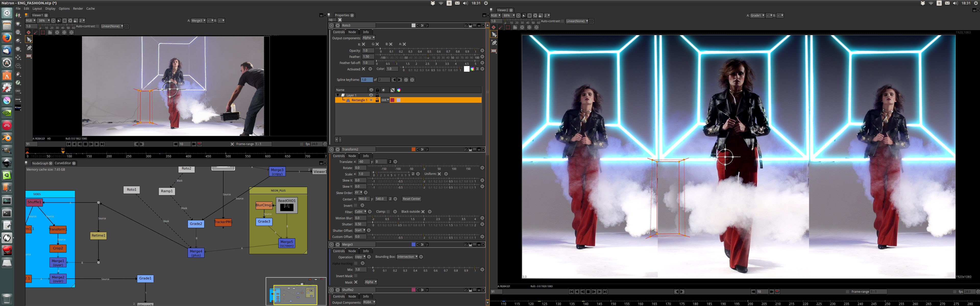Toggle the checkerboard background in Viewer1
Image resolution: width=980 pixels, height=306 pixels.
(127, 26)
